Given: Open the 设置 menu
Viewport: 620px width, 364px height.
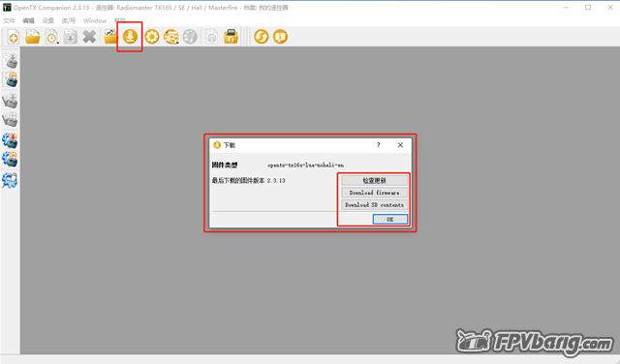Looking at the screenshot, I should [47, 20].
